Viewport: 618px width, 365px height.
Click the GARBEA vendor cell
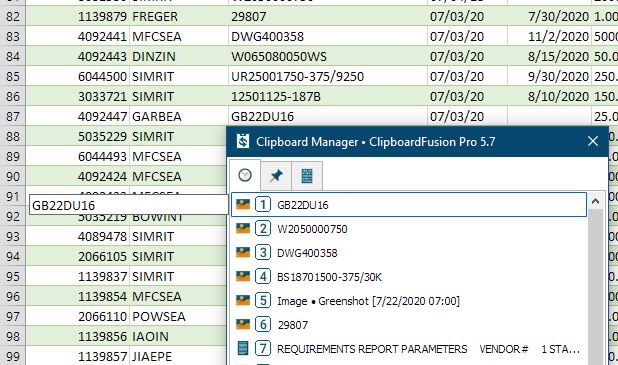point(179,117)
